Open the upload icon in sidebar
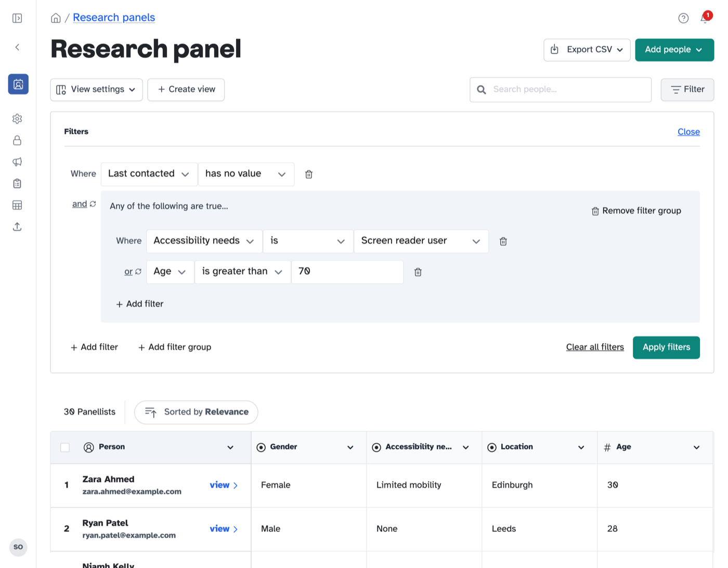This screenshot has height=568, width=728. (x=17, y=227)
